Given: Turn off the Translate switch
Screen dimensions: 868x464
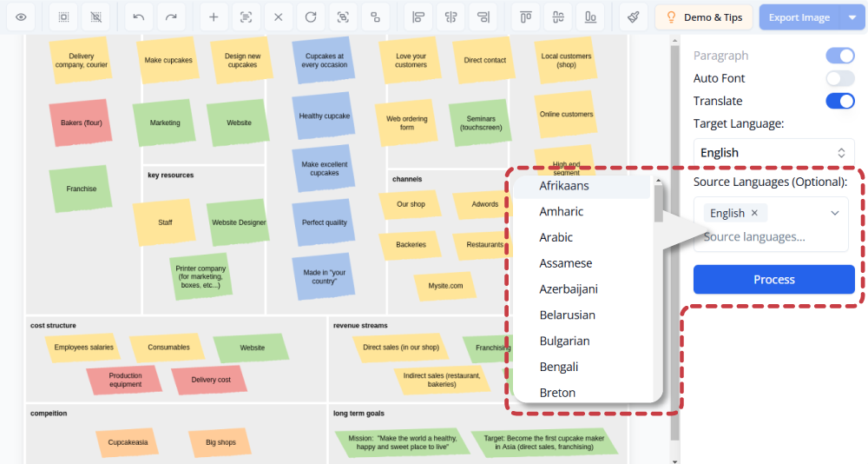Looking at the screenshot, I should [839, 101].
